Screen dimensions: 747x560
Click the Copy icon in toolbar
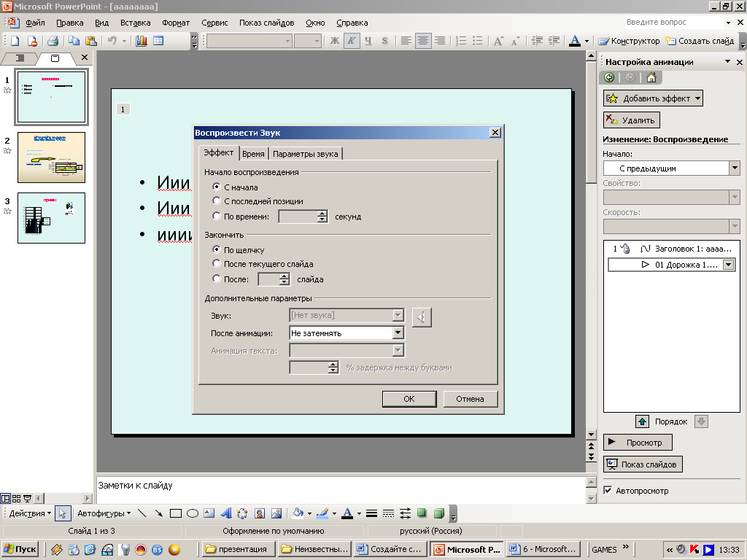[x=74, y=41]
